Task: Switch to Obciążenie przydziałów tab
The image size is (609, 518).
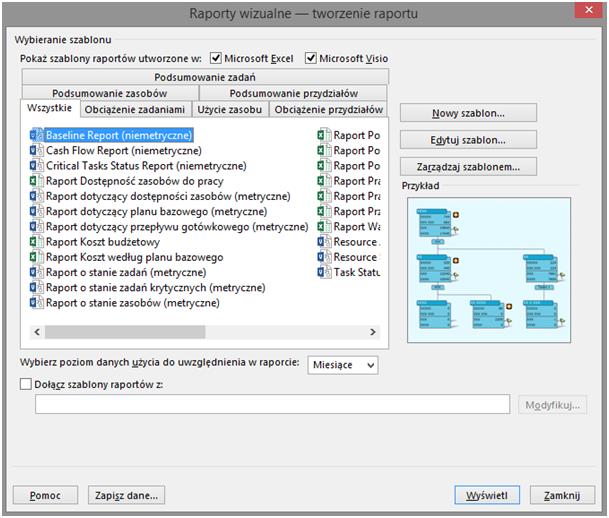Action: (329, 110)
